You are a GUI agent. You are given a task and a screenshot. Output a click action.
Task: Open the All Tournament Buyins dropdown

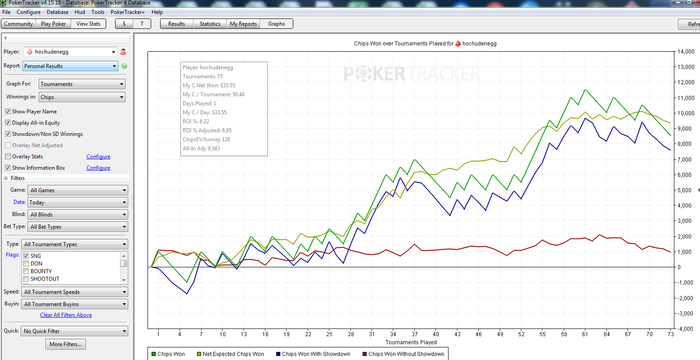pos(75,304)
